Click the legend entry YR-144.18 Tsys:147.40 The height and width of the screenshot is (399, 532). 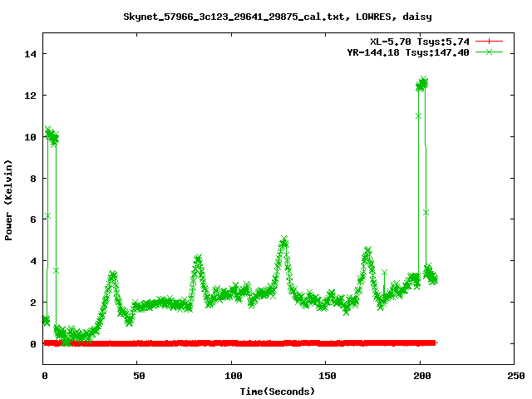click(x=408, y=52)
